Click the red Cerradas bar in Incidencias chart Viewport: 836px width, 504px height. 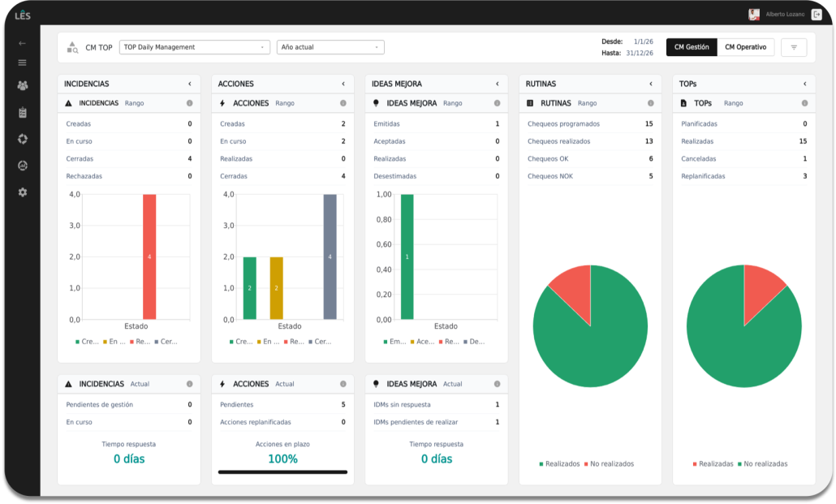149,256
